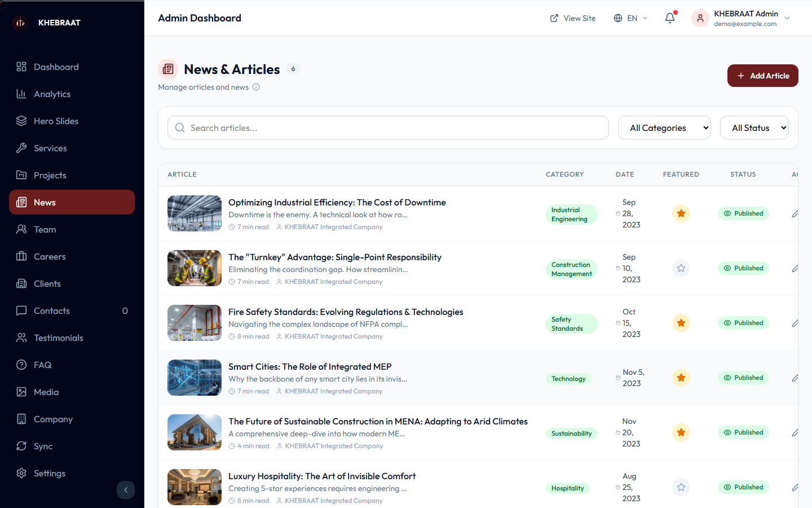
Task: Open Sync in sidebar
Action: point(72,446)
